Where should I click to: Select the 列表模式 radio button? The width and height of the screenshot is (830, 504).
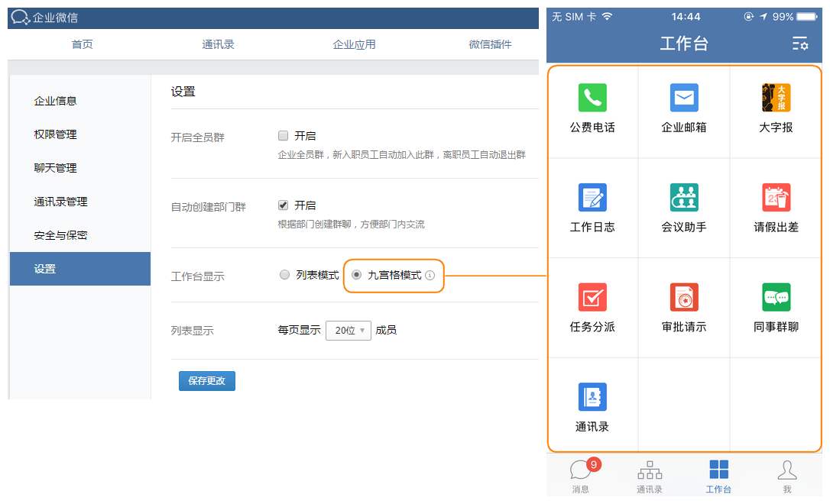[x=284, y=276]
